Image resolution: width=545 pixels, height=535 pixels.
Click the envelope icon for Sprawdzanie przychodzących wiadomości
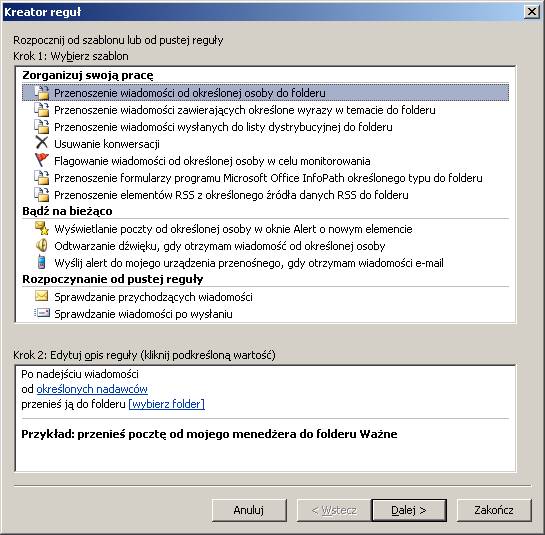[x=41, y=296]
